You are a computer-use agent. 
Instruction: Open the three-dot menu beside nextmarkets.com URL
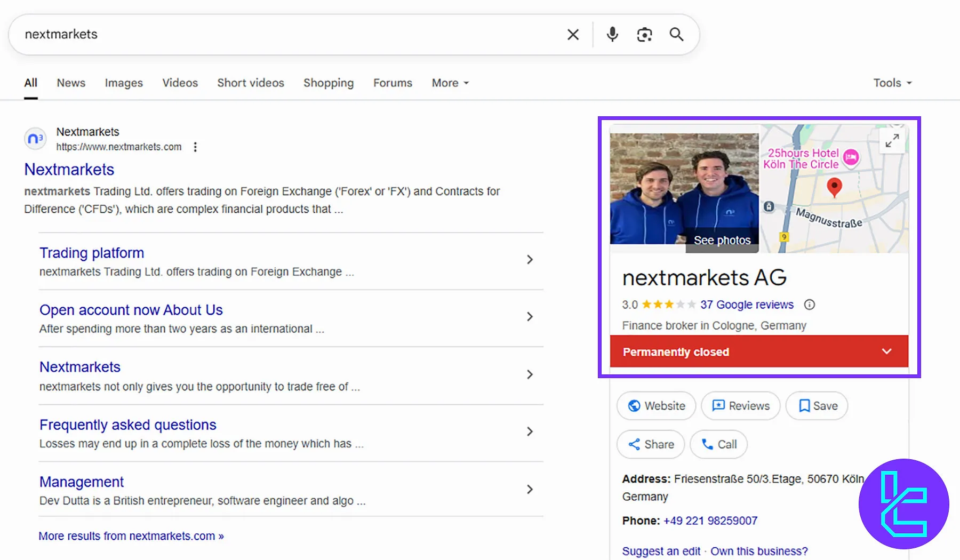[195, 147]
